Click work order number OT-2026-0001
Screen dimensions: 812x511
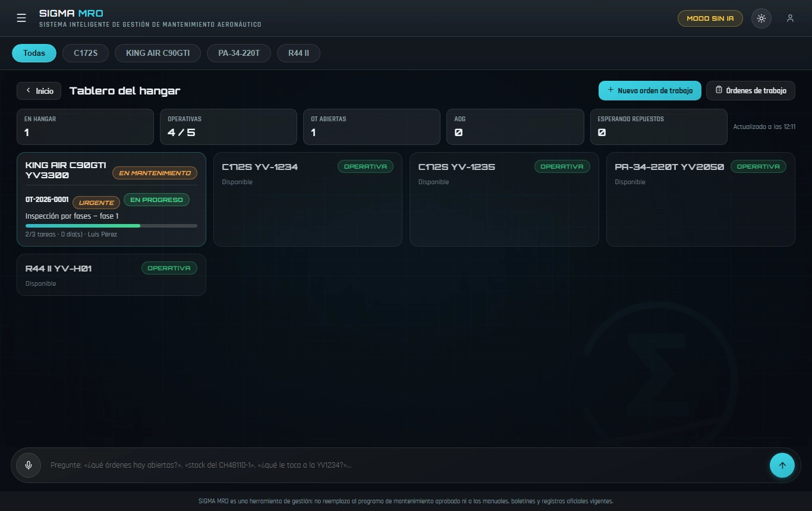[x=47, y=200]
